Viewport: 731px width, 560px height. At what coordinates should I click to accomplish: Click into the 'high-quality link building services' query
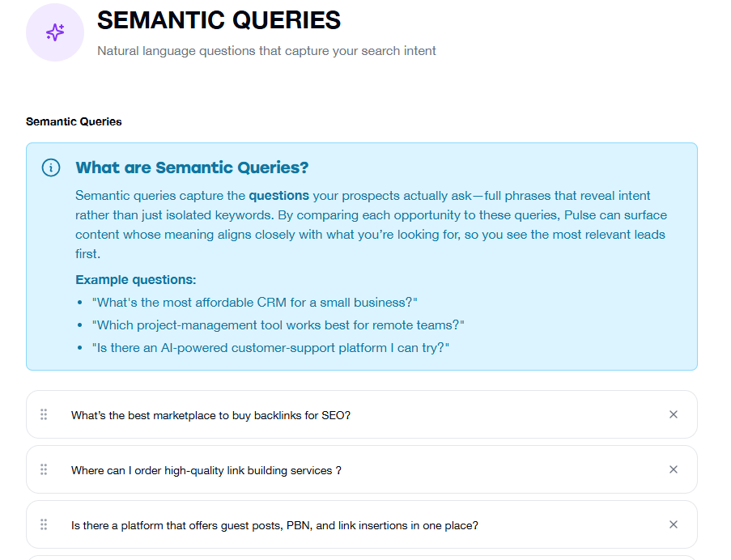(x=206, y=470)
